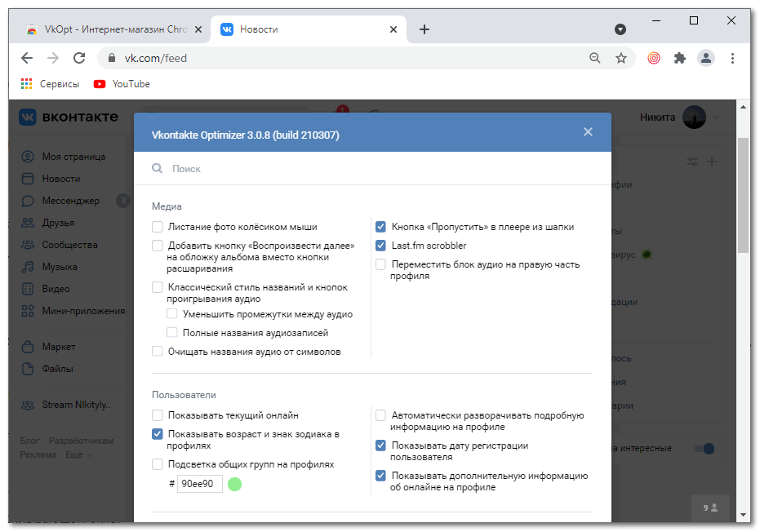Bookmark this page with the star icon
The width and height of the screenshot is (760, 532).
click(621, 58)
